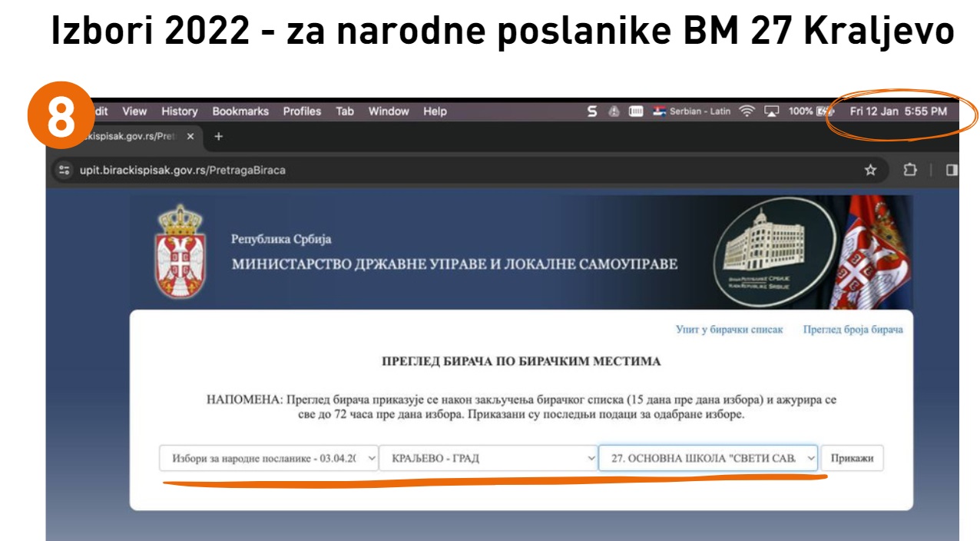
Task: Click the S app icon in menu bar
Action: [x=592, y=111]
